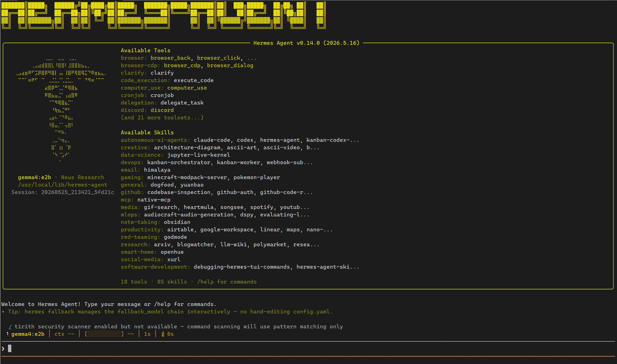Click the kanban-worker skill name

point(239,162)
